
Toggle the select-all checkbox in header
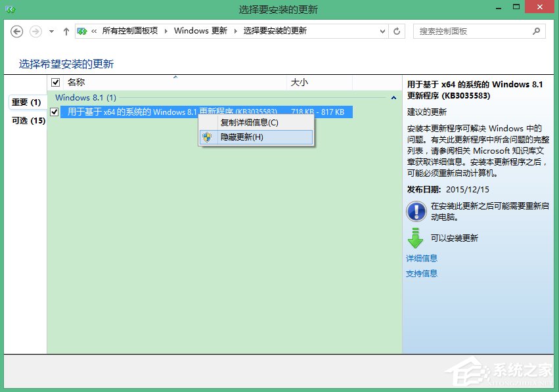coord(56,82)
